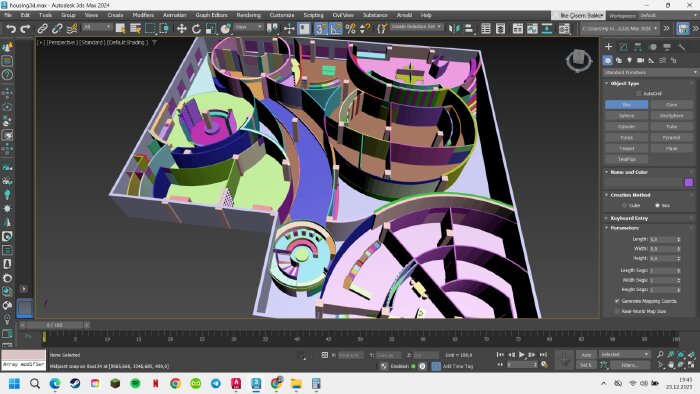The width and height of the screenshot is (700, 394).
Task: Toggle the Spinner Snap button
Action: pos(365,29)
